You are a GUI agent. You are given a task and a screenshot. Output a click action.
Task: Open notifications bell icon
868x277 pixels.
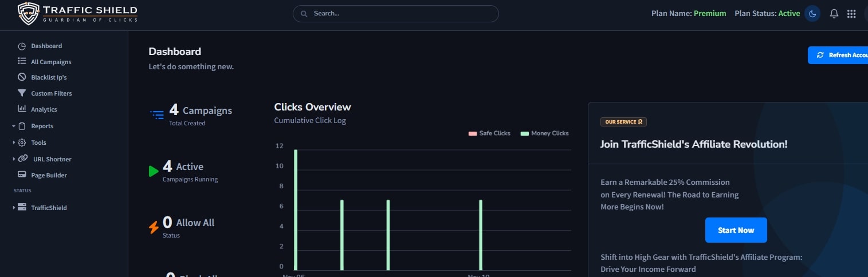pos(834,14)
